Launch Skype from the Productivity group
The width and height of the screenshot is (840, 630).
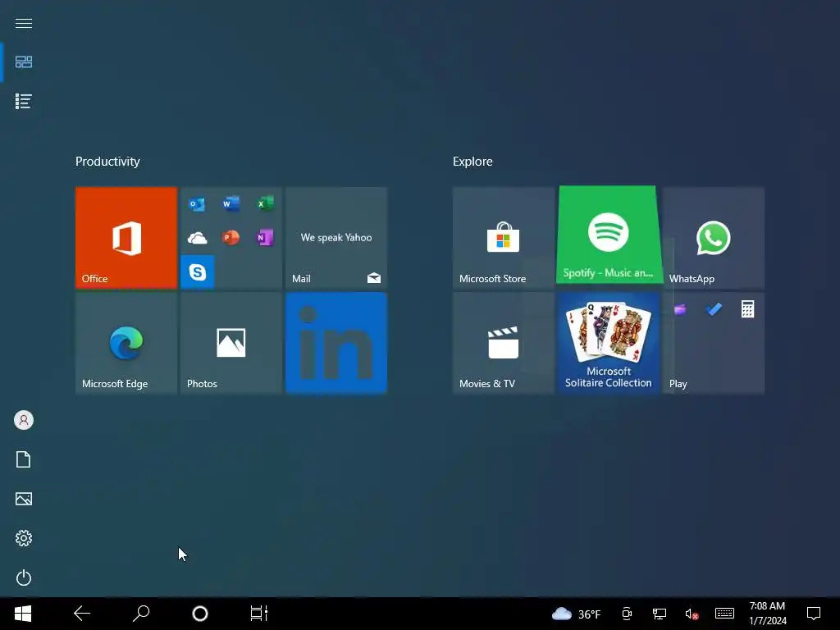tap(197, 272)
